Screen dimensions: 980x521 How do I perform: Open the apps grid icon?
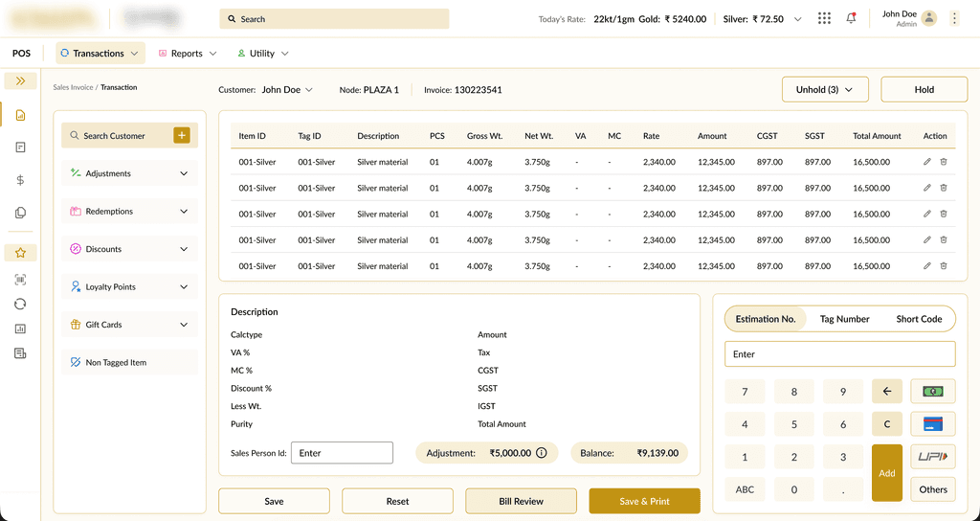point(824,19)
